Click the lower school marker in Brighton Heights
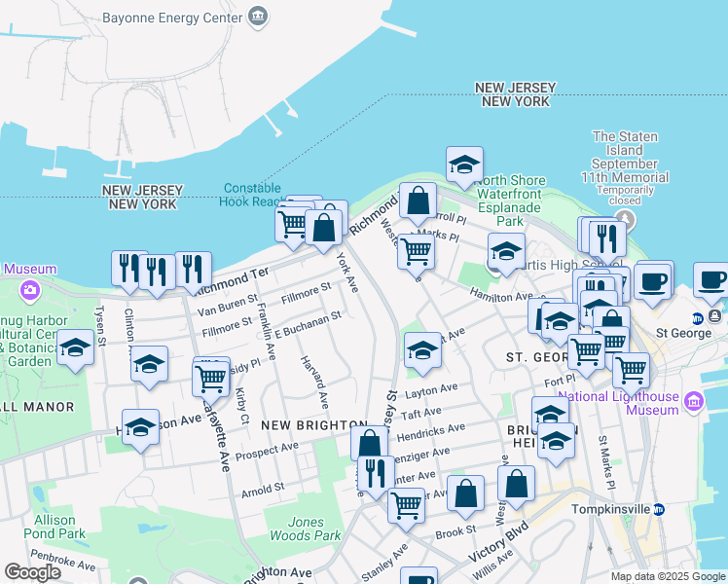 tap(556, 442)
